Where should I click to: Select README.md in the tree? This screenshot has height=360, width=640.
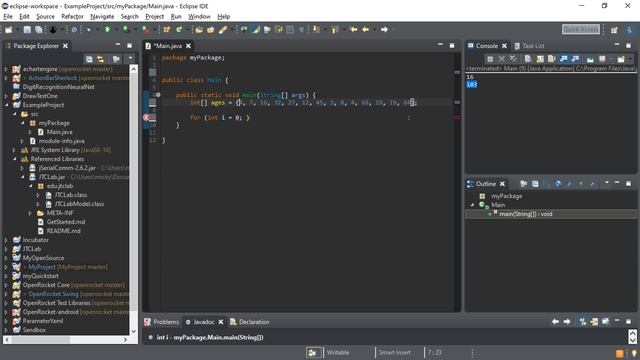coord(63,231)
